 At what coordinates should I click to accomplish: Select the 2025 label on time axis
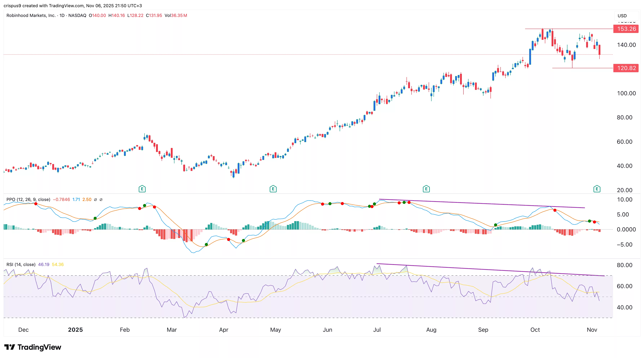coord(75,330)
